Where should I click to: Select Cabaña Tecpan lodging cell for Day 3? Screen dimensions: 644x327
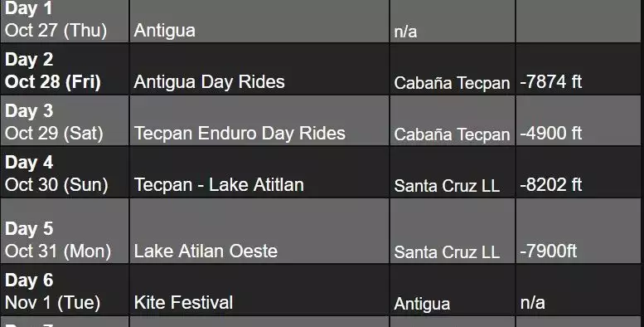pyautogui.click(x=453, y=120)
